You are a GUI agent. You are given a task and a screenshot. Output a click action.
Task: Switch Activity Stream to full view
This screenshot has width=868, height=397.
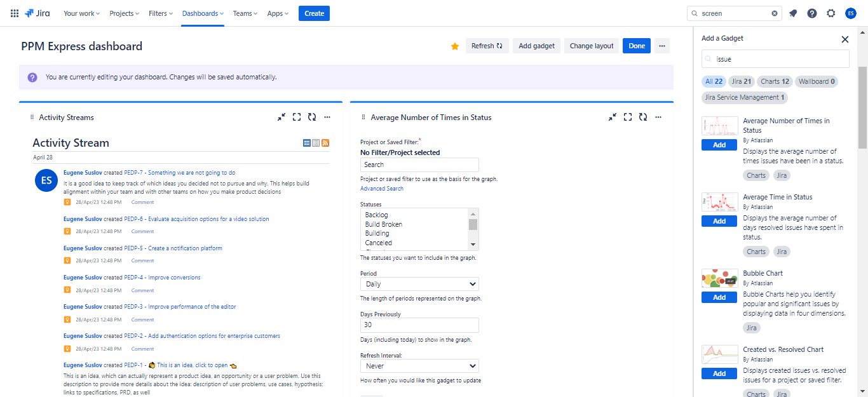click(x=307, y=144)
